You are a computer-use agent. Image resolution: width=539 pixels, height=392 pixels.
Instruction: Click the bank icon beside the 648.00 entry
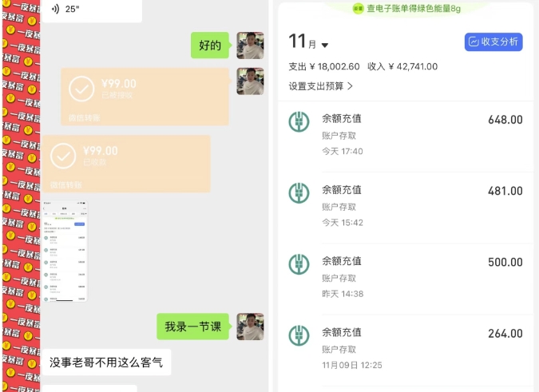pyautogui.click(x=299, y=121)
